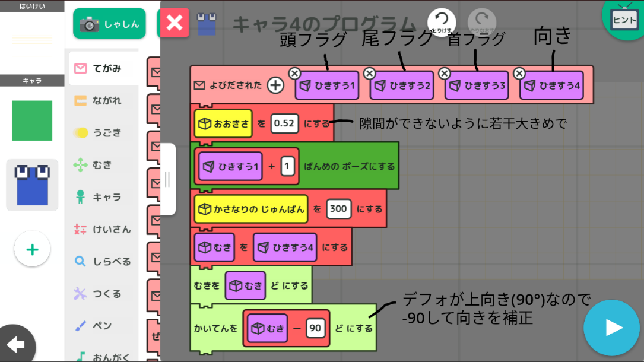Select the てがみ block category

tap(103, 68)
